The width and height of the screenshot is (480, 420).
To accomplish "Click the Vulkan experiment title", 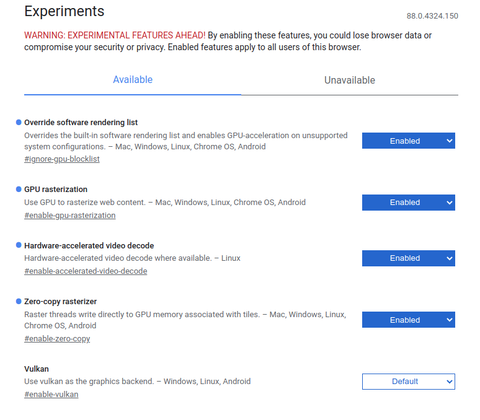I will (36, 369).
